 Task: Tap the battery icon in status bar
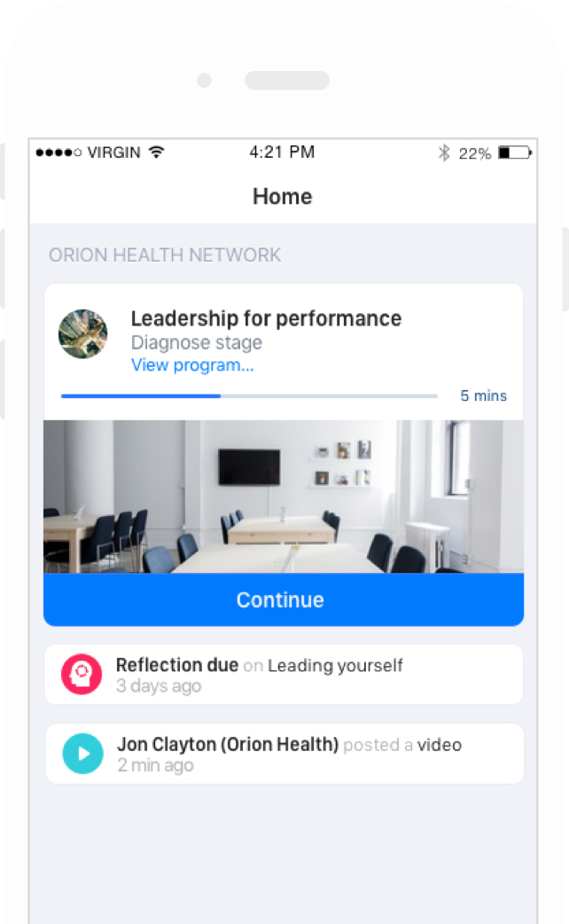tap(515, 153)
